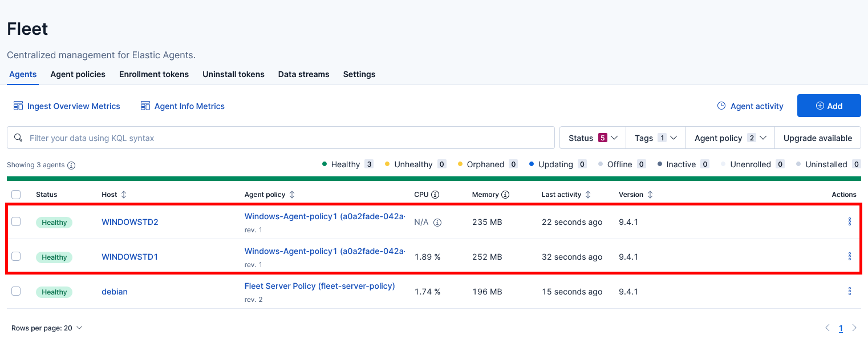Click Healthy badge in debian row

pos(54,292)
